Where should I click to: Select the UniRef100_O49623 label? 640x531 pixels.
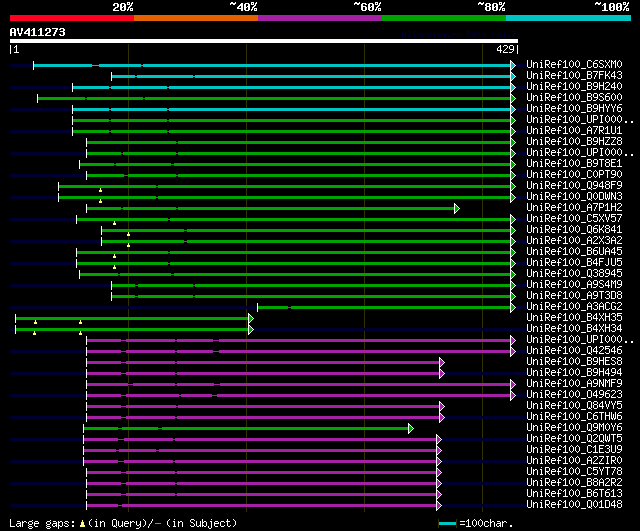click(x=574, y=395)
